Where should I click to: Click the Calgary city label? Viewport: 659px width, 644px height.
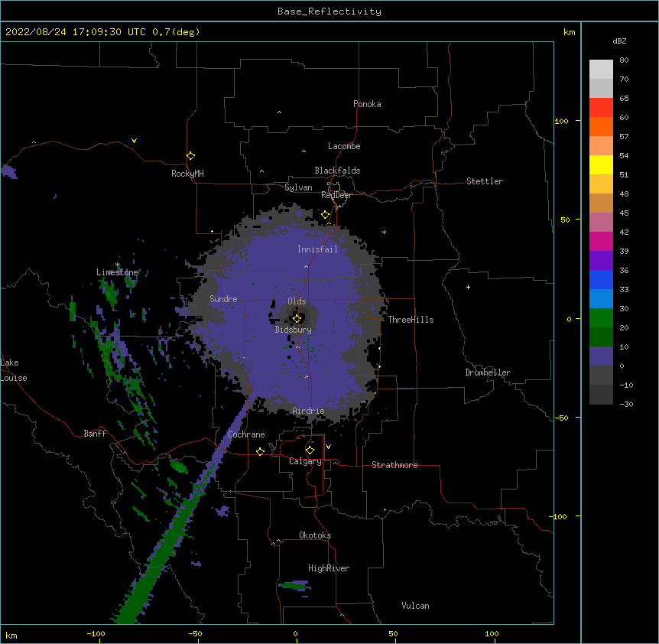(x=305, y=461)
